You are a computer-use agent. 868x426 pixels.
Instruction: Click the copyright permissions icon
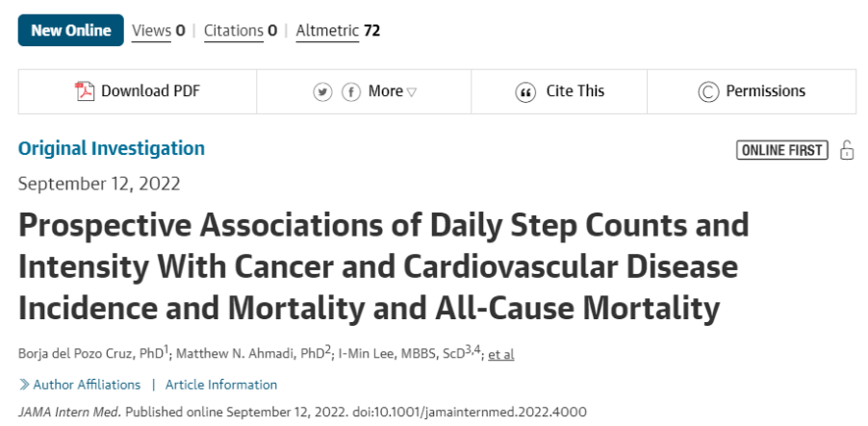point(708,92)
